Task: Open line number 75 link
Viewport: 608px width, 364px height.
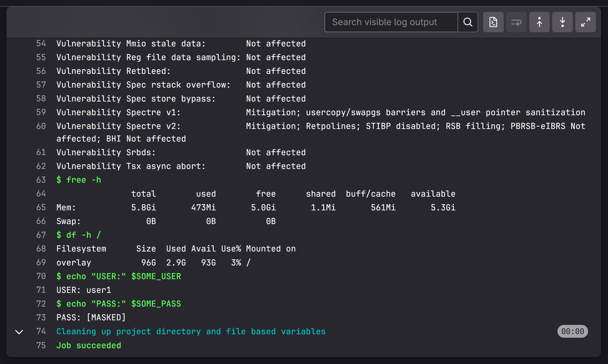Action: tap(41, 345)
